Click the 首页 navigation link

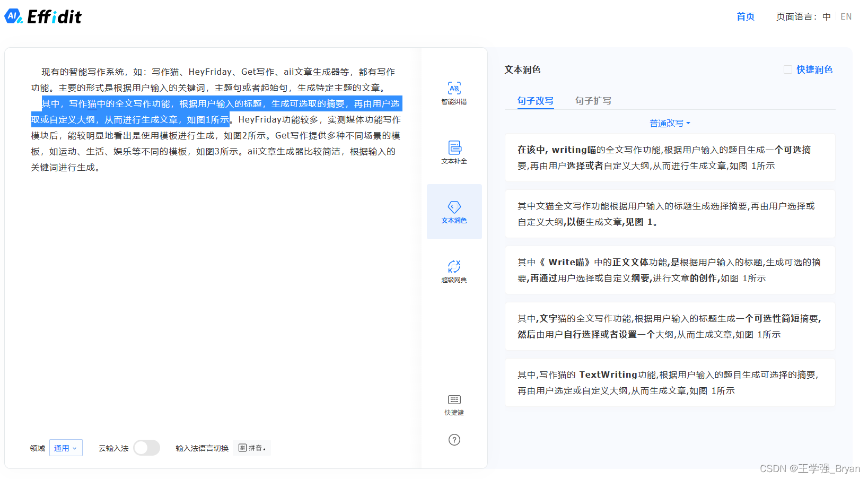point(744,16)
